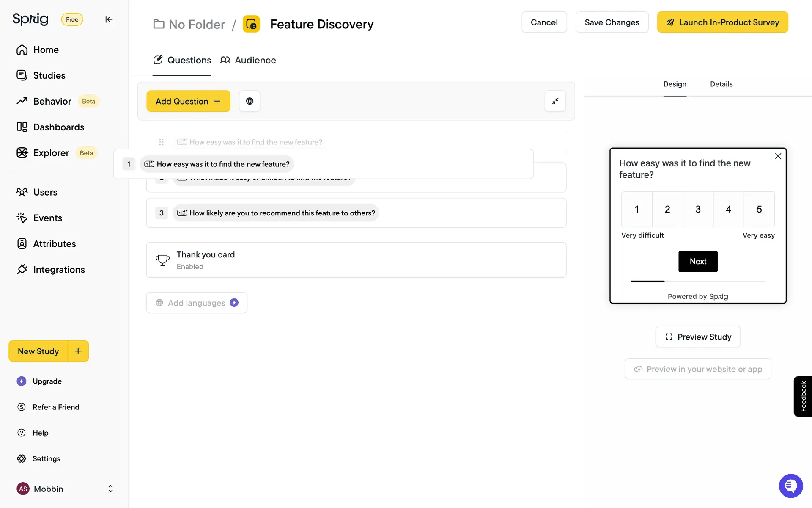Open the No Folder breadcrumb selector
This screenshot has height=508, width=812.
point(189,24)
